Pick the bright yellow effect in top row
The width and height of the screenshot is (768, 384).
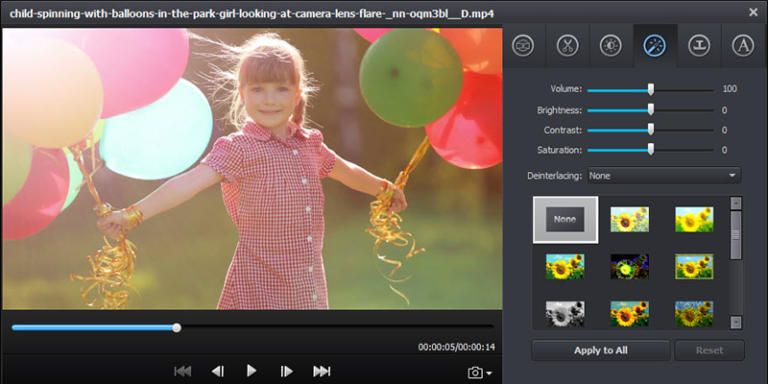tap(694, 219)
